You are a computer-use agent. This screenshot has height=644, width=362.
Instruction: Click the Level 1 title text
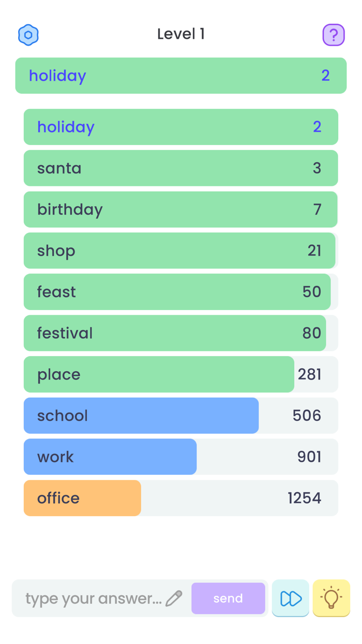(181, 34)
